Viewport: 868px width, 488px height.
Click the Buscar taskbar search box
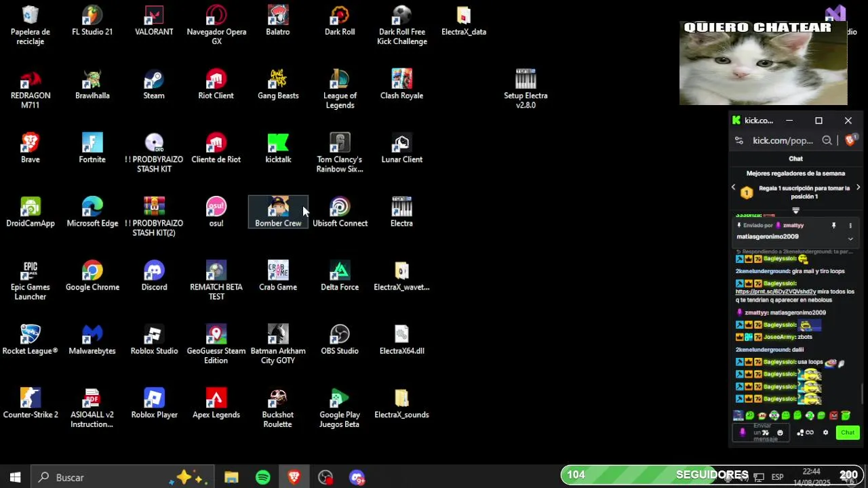click(x=123, y=478)
